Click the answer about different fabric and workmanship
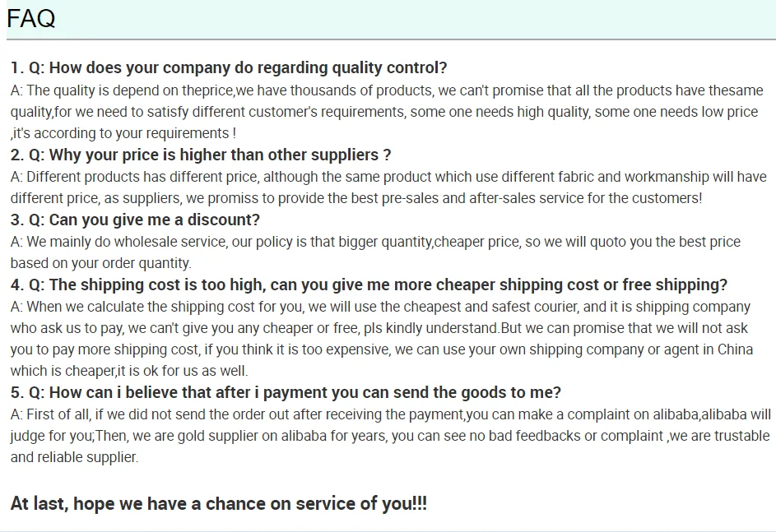Image resolution: width=776 pixels, height=532 pixels. [x=387, y=187]
